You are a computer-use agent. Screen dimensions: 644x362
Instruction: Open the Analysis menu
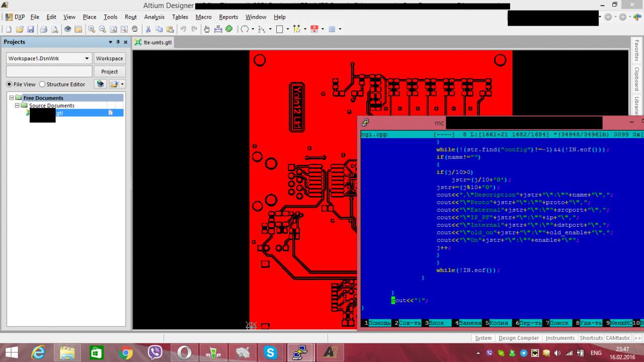[x=154, y=17]
